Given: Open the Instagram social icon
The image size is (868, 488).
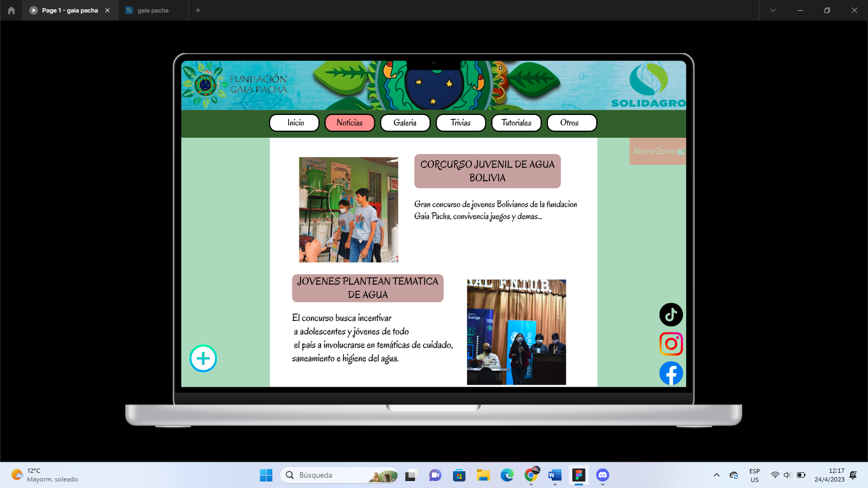Looking at the screenshot, I should (671, 344).
